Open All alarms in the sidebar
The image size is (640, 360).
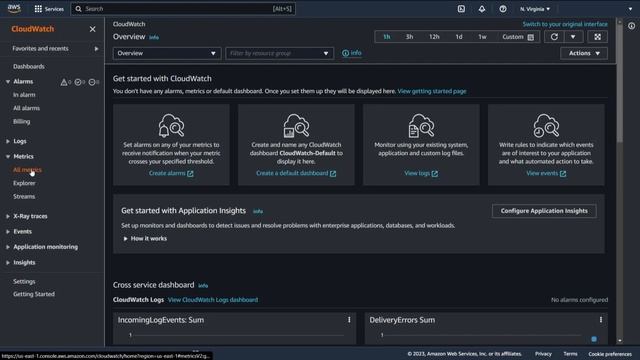pyautogui.click(x=27, y=108)
